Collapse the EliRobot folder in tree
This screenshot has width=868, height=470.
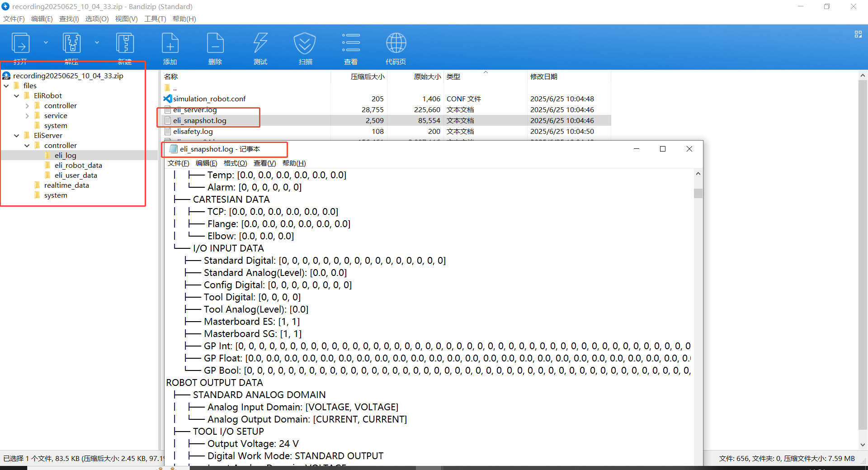tap(17, 96)
